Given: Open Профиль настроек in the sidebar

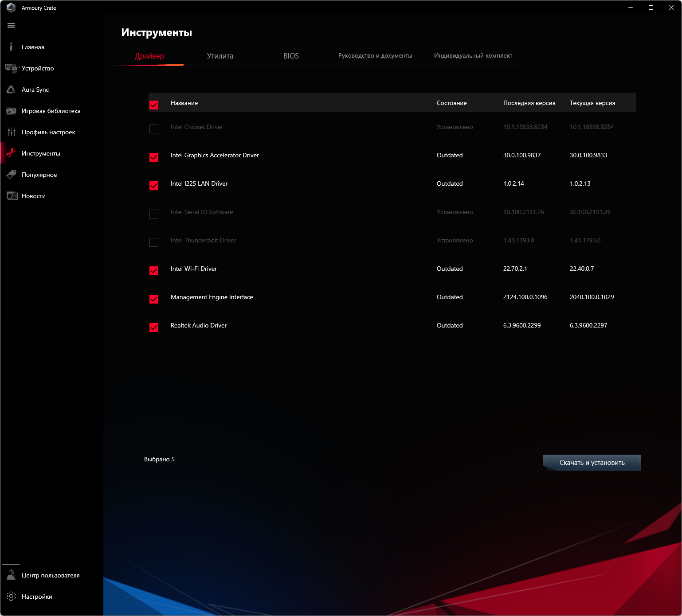Looking at the screenshot, I should [48, 132].
